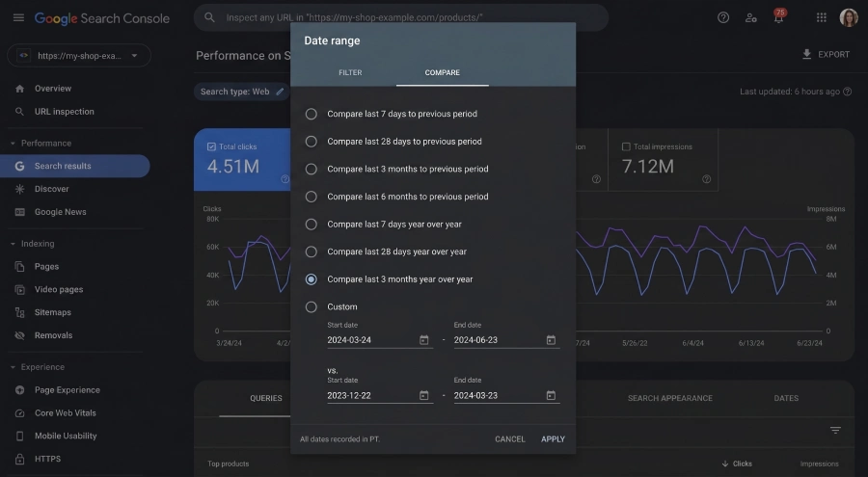Open the Google apps grid

coord(822,17)
